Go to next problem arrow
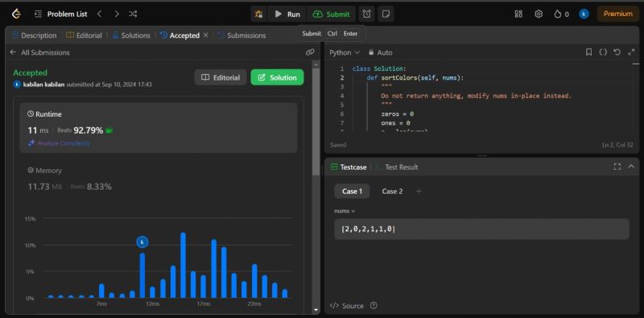Screen dimensions: 644x318 click(x=117, y=14)
